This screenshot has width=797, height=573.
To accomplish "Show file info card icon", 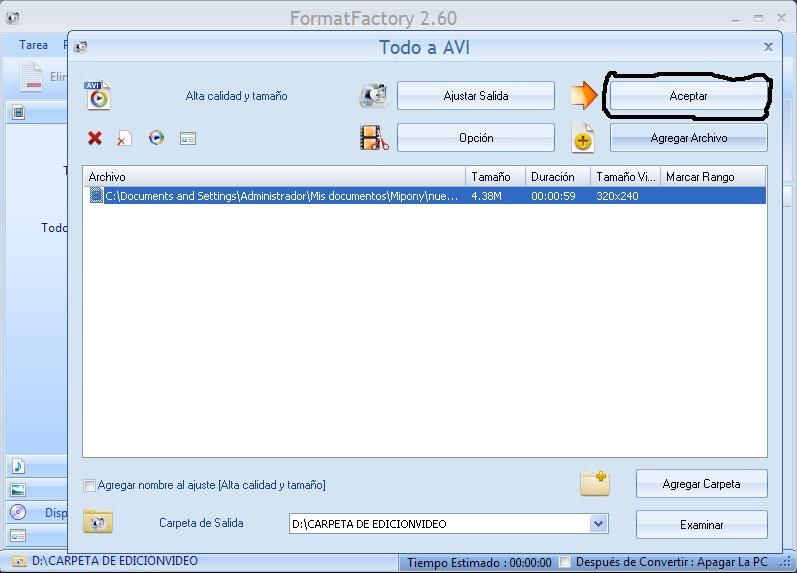I will 188,138.
